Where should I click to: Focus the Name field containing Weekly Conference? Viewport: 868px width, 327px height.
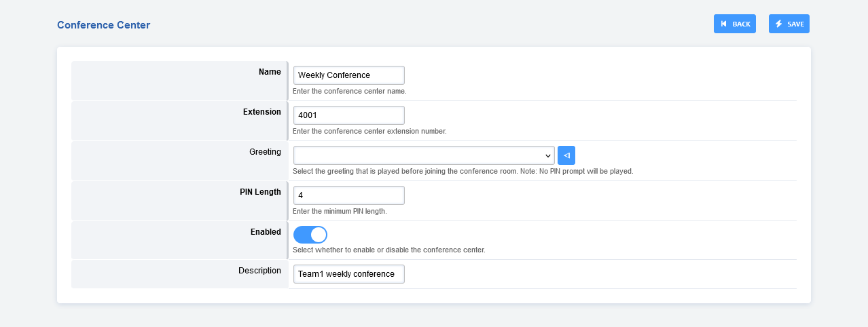click(348, 75)
